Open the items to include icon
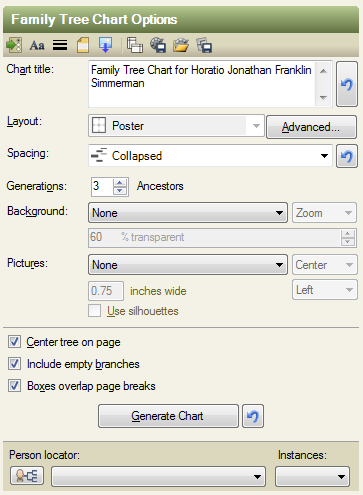 14,45
